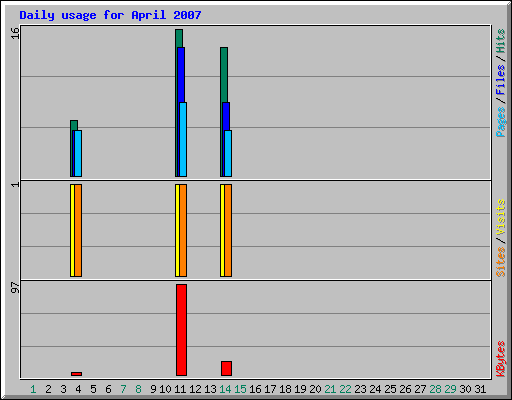
Task: Click the "Hits" legend label
Action: (500, 41)
